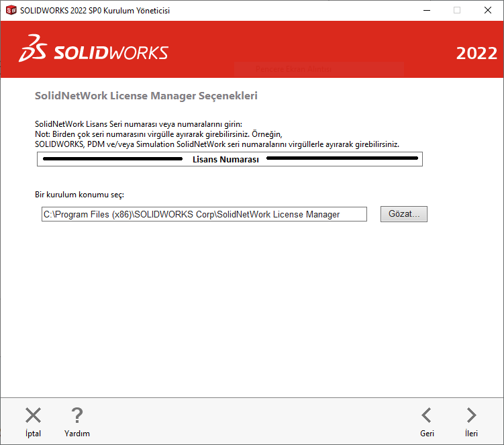
Task: Close the Kurulum Yöneticisi window
Action: click(x=488, y=10)
